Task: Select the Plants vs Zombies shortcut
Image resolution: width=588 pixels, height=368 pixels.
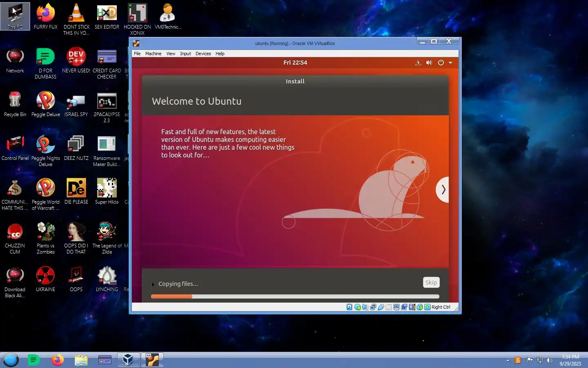Action: pyautogui.click(x=46, y=238)
